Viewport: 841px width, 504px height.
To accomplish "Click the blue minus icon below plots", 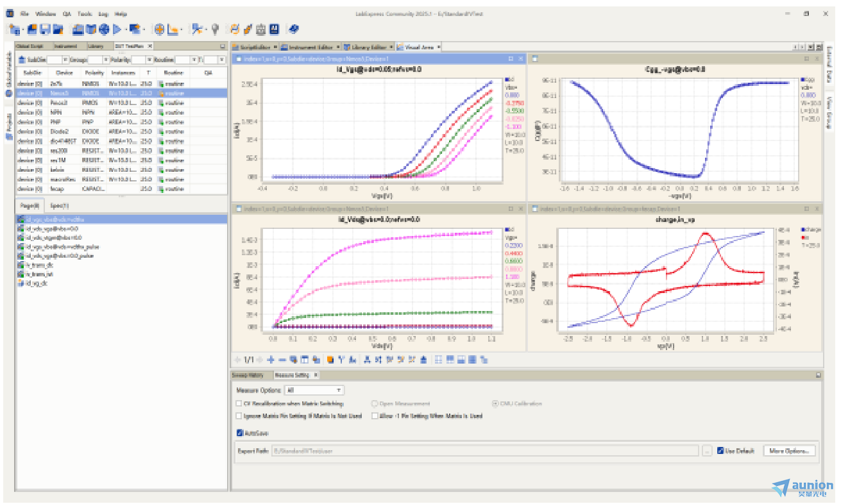I will pos(282,360).
